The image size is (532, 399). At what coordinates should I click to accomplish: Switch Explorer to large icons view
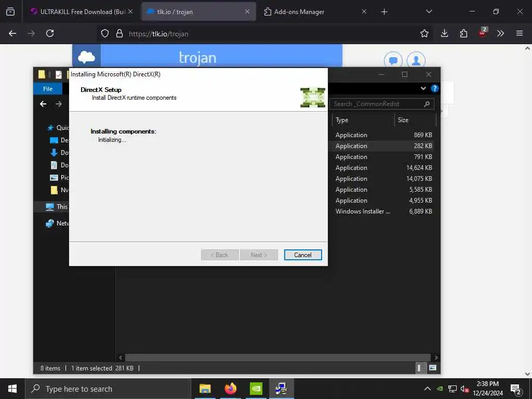point(433,368)
